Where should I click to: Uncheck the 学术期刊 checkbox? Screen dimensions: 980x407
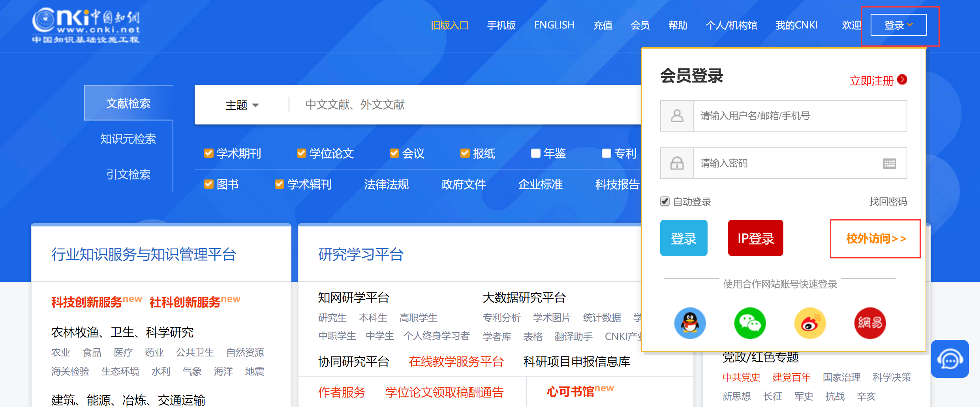click(208, 153)
